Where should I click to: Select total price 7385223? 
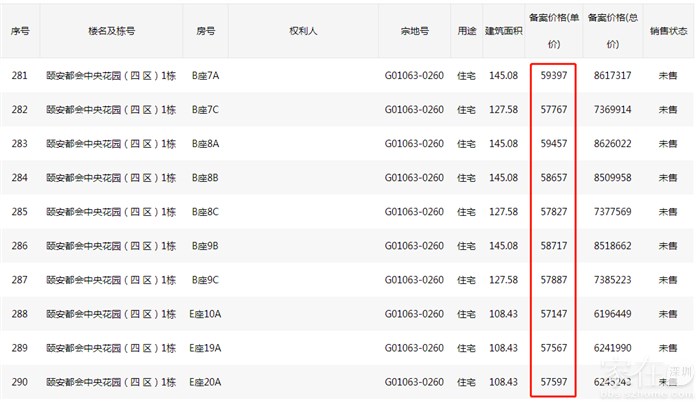pos(610,280)
